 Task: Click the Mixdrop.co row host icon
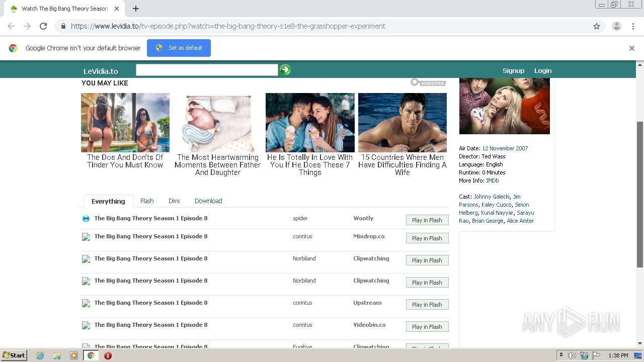(86, 237)
